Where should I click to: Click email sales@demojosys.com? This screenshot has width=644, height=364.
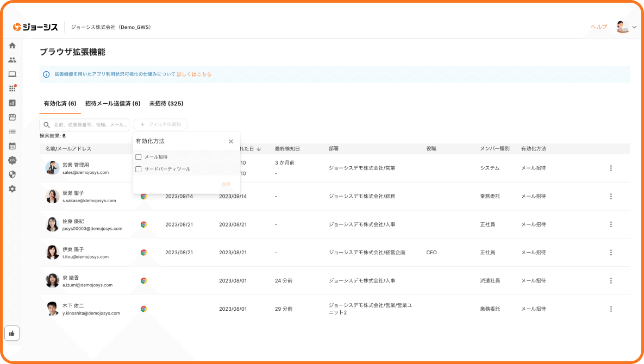(85, 173)
